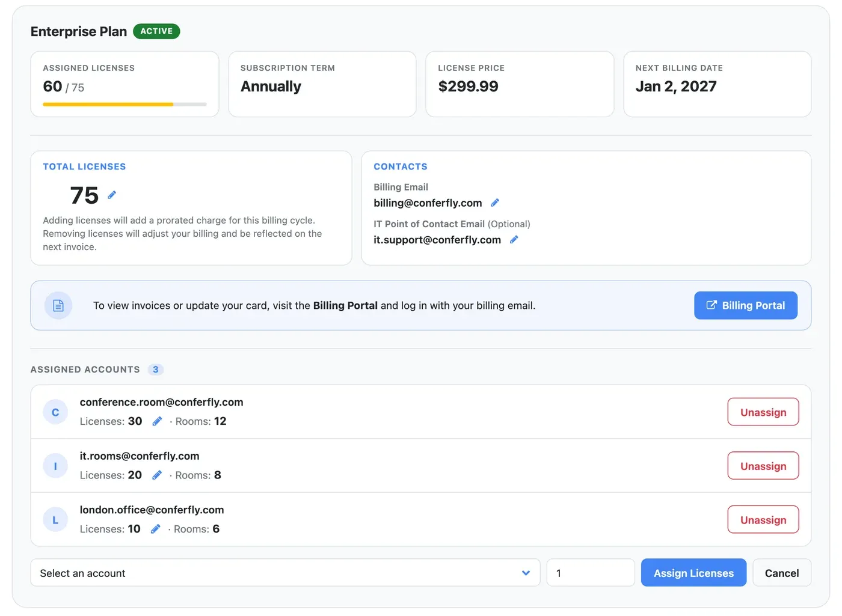Click the TOTAL LICENSES section heading
The image size is (842, 616).
pyautogui.click(x=84, y=166)
